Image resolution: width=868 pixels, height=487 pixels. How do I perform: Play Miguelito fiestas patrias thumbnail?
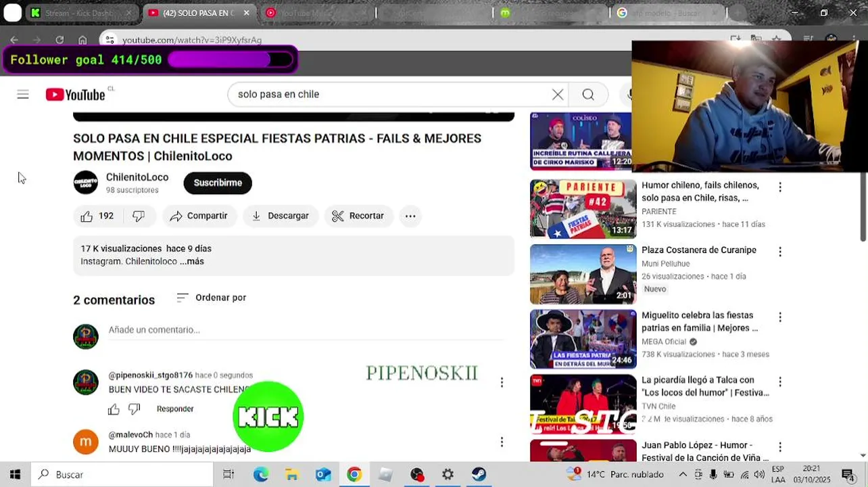(x=583, y=339)
